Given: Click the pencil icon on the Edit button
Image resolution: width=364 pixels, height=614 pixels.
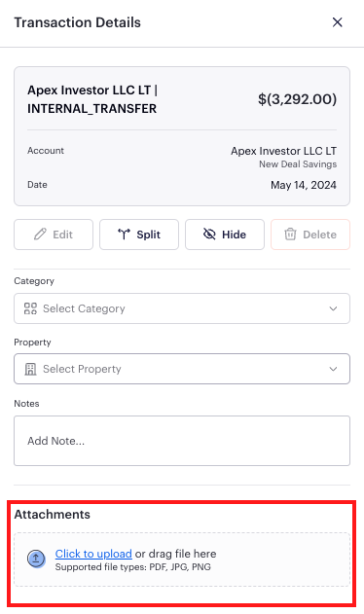Looking at the screenshot, I should [x=40, y=235].
